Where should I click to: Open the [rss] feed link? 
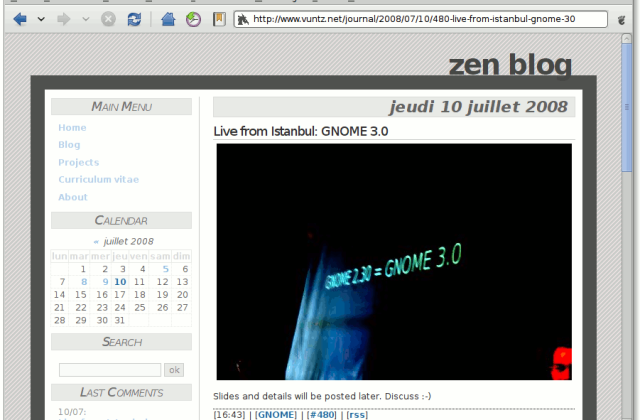point(357,415)
